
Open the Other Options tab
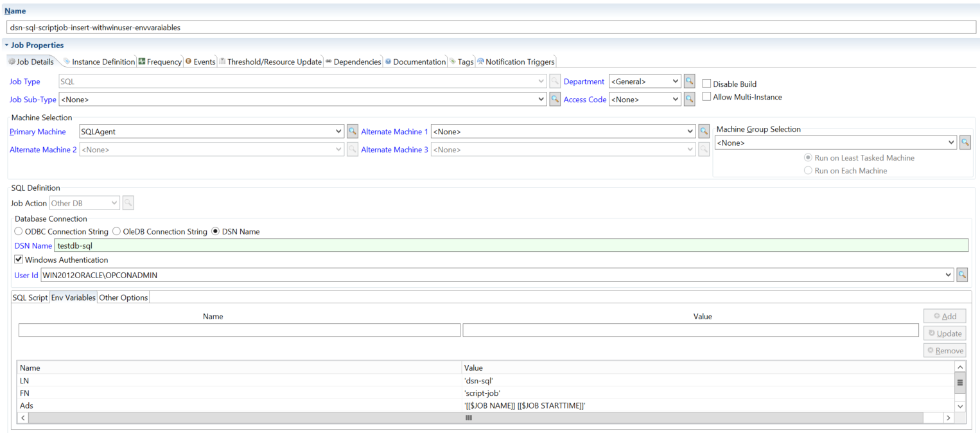point(123,297)
